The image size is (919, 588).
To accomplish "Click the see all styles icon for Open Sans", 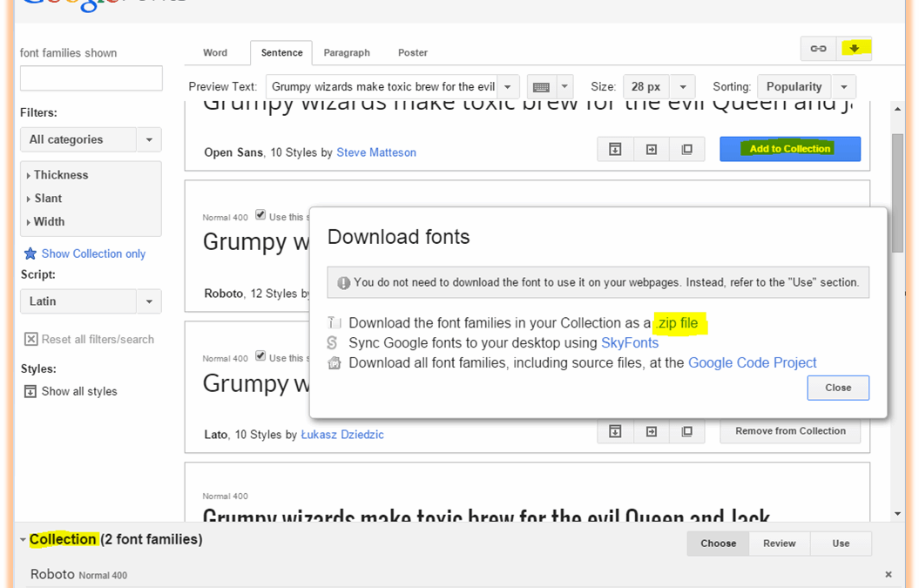I will point(615,150).
